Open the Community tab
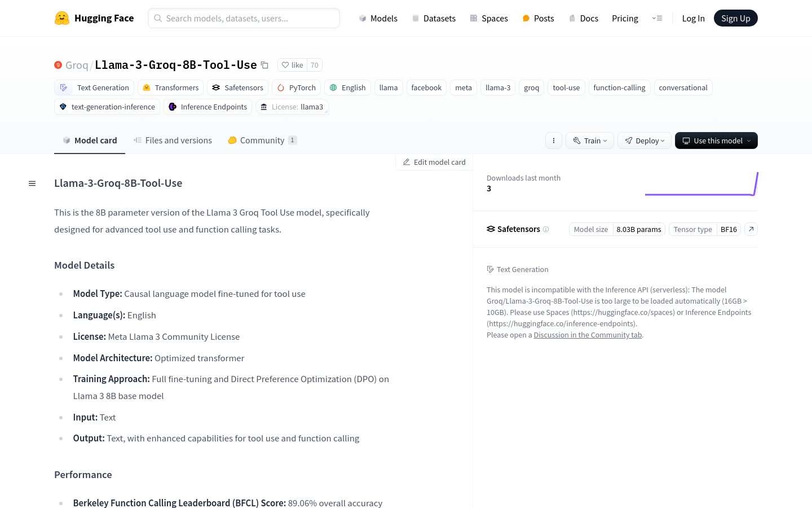The height and width of the screenshot is (508, 812). [x=262, y=141]
